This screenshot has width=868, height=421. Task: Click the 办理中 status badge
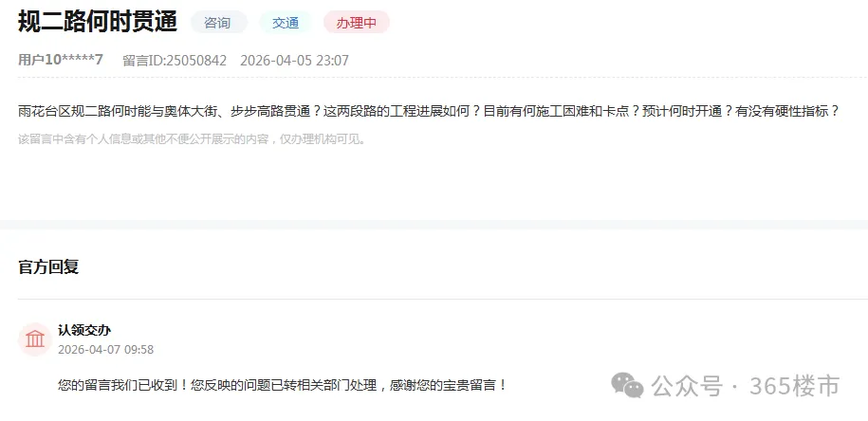tap(357, 22)
